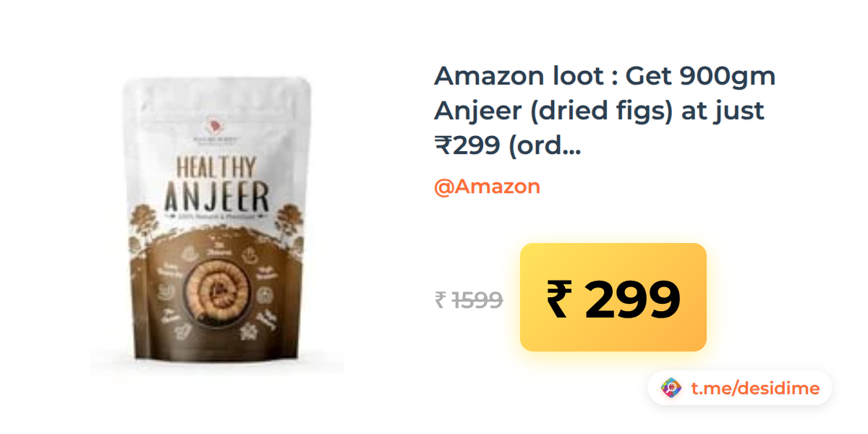868x434 pixels.
Task: Click the grey rupee symbol before 1599
Action: click(x=440, y=299)
